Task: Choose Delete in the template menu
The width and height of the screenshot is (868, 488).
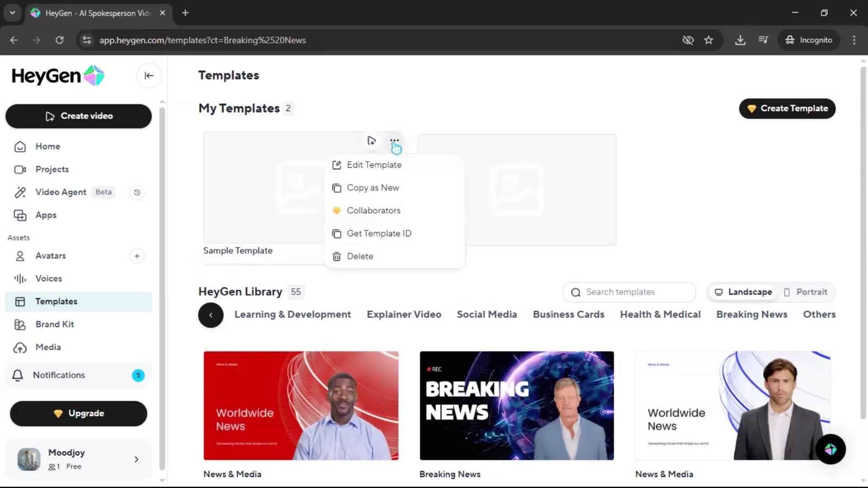Action: (x=360, y=256)
